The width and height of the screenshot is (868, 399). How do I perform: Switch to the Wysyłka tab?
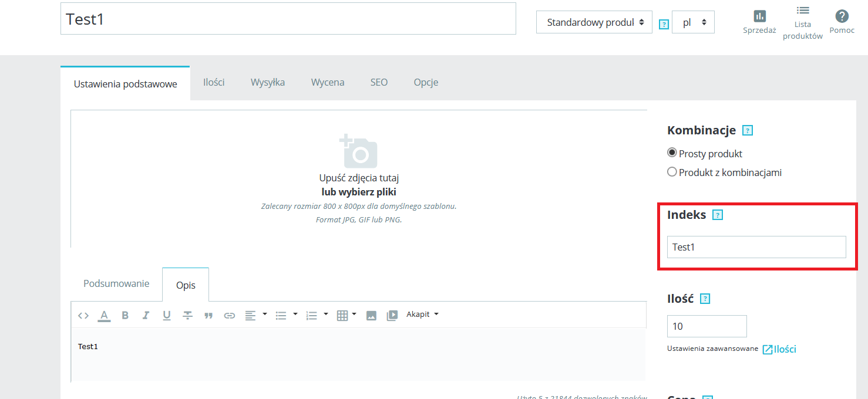(x=268, y=83)
